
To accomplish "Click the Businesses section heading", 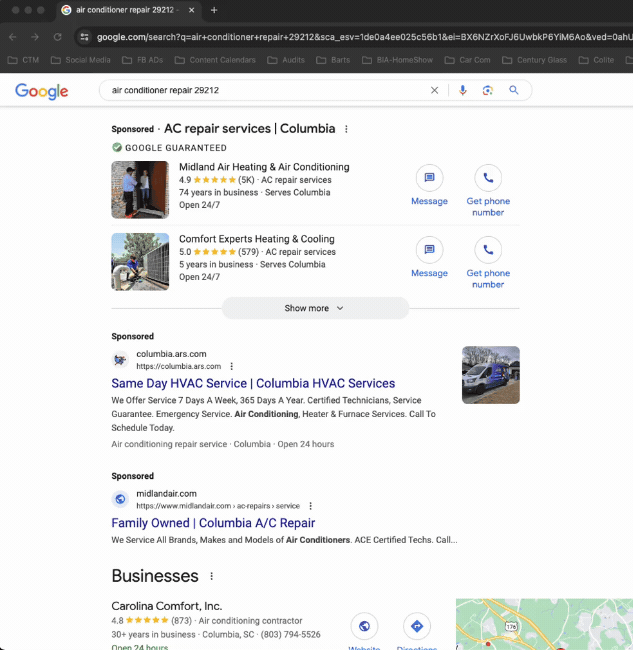I will coord(155,576).
